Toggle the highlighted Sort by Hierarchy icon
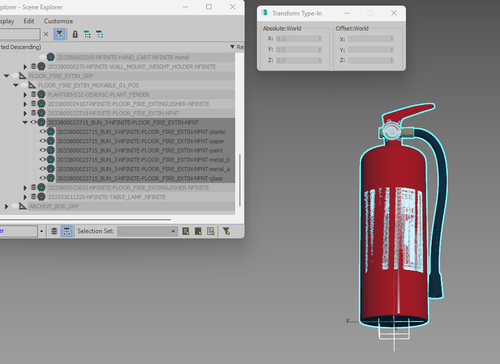Image resolution: width=500 pixels, height=364 pixels. [67, 231]
